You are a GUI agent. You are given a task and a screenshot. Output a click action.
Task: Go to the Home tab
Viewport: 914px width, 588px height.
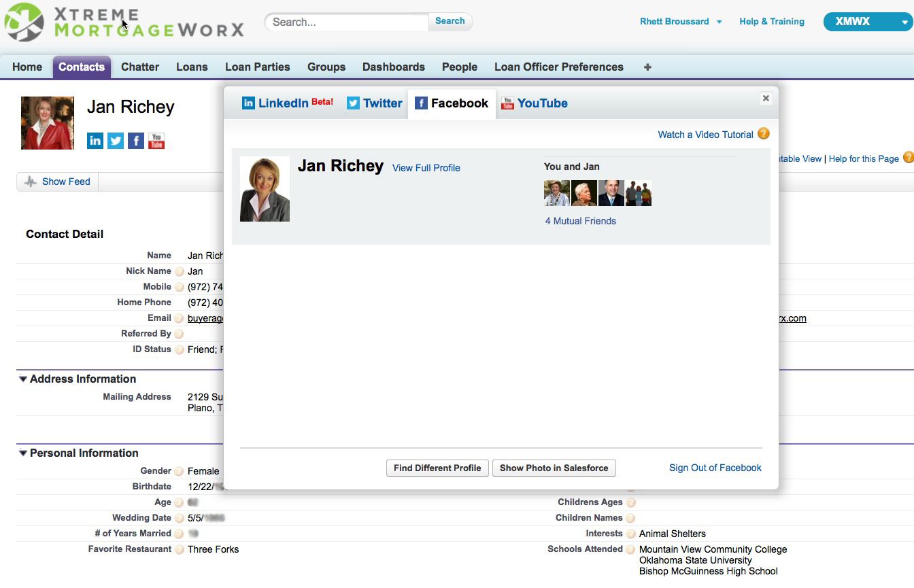coord(27,67)
